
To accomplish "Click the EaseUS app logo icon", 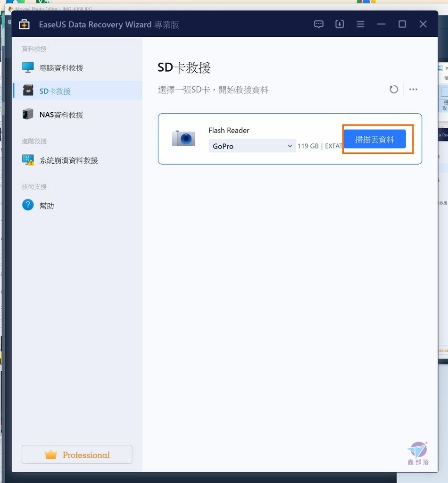I will [x=25, y=25].
